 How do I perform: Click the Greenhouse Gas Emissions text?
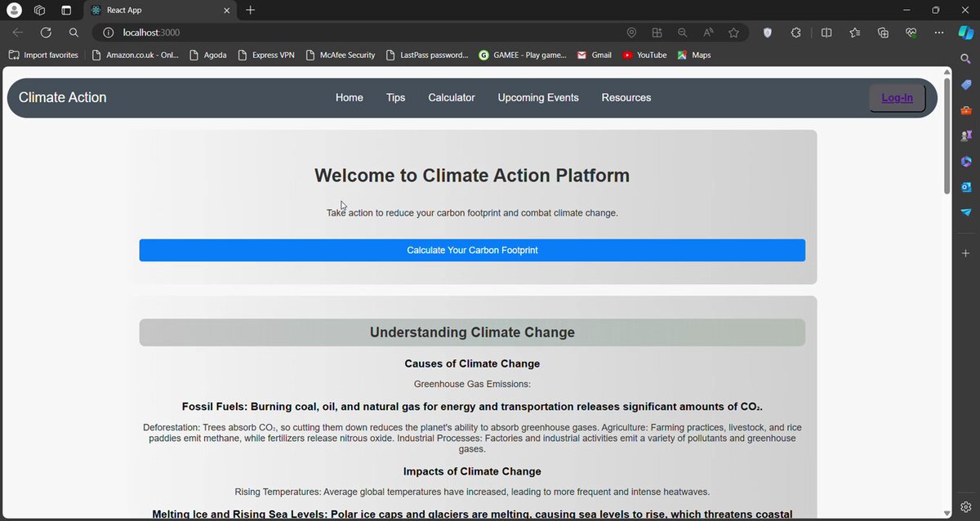point(472,384)
